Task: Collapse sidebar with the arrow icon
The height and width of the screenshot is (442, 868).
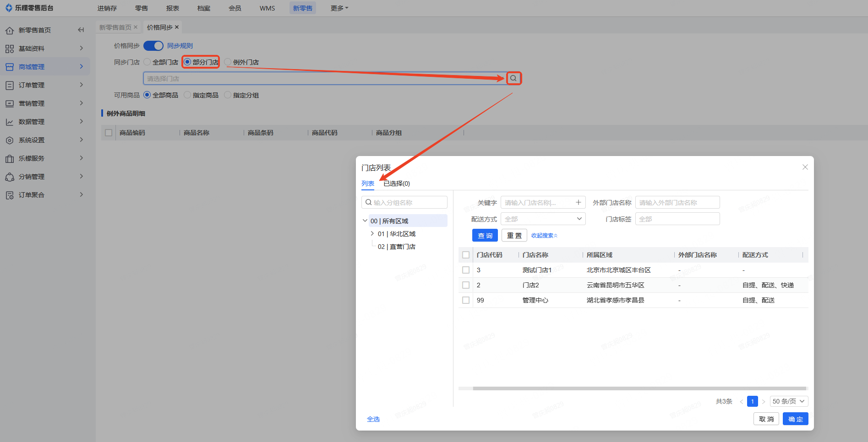Action: point(81,30)
